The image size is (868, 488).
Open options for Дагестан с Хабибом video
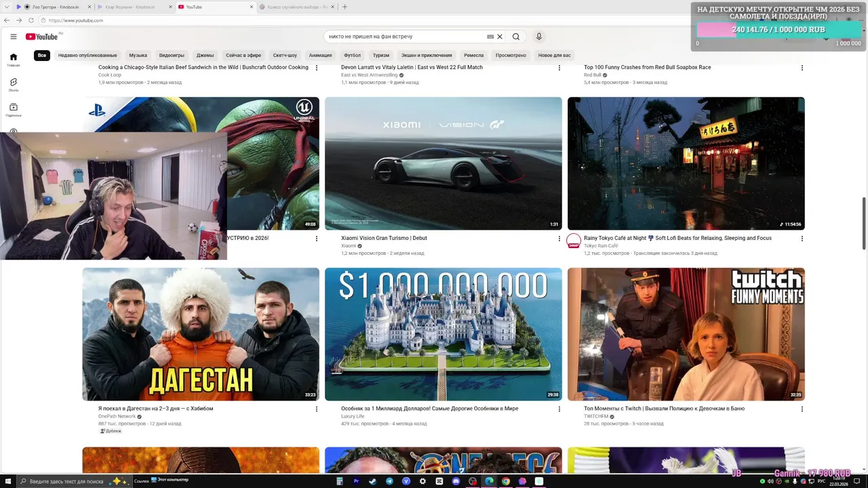point(317,409)
